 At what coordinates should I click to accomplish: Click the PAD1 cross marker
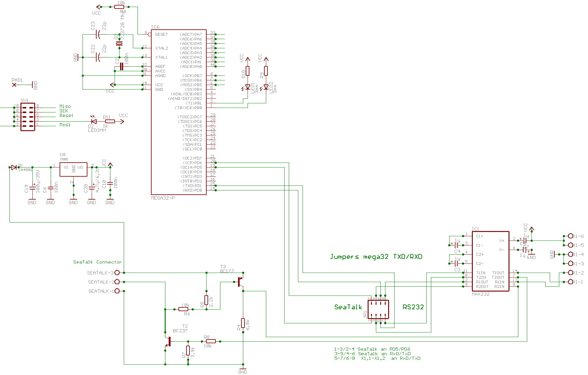click(x=14, y=85)
